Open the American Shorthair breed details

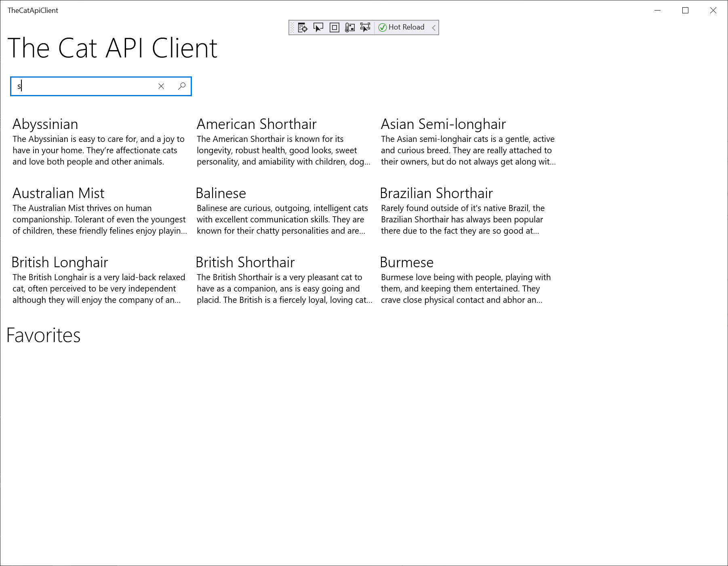tap(256, 124)
